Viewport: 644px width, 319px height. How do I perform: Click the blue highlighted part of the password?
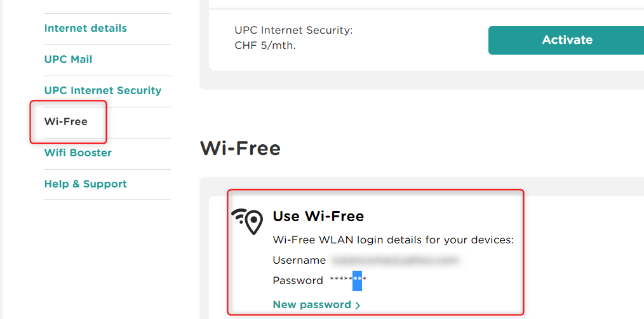coord(357,281)
